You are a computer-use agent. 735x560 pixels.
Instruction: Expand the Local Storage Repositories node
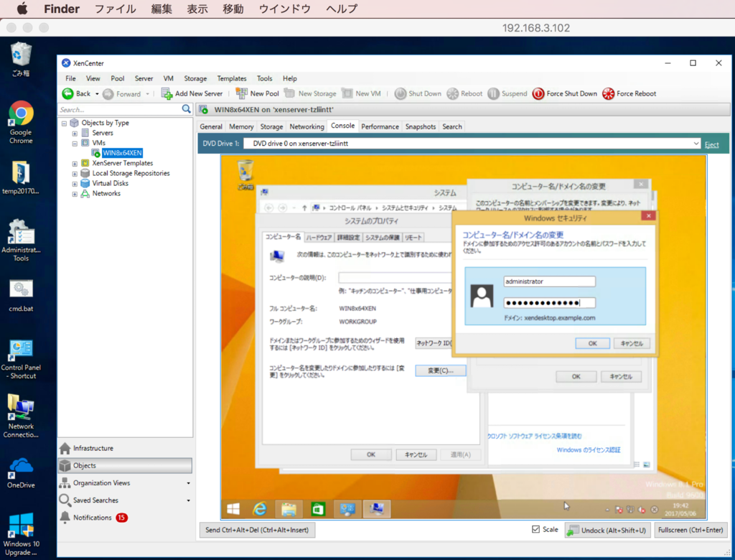pos(75,174)
